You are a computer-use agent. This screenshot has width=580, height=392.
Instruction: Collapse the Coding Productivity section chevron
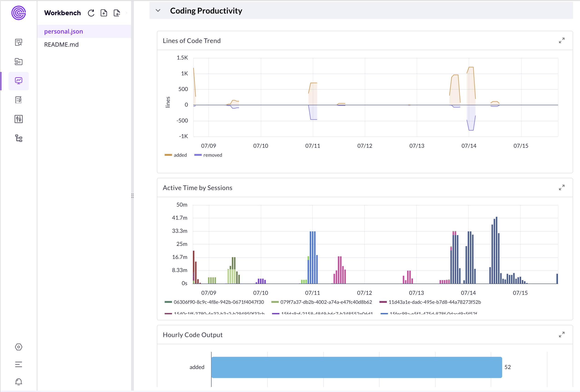coord(158,11)
